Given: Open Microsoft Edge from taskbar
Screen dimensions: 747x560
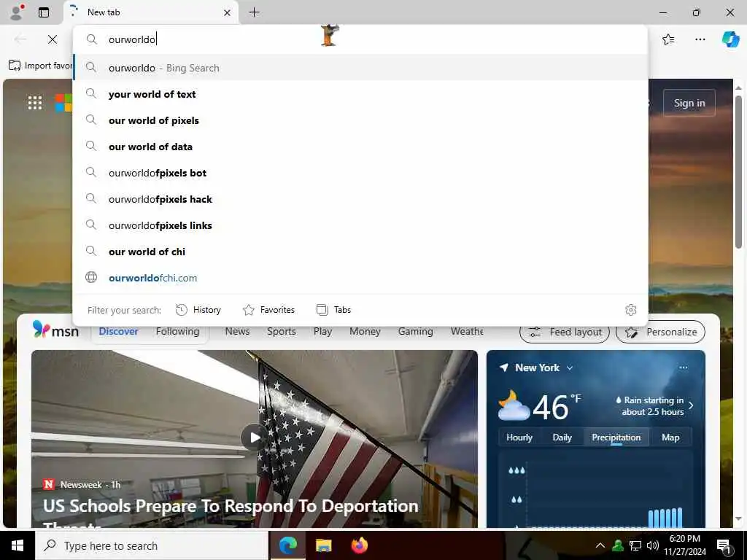Looking at the screenshot, I should [287, 545].
